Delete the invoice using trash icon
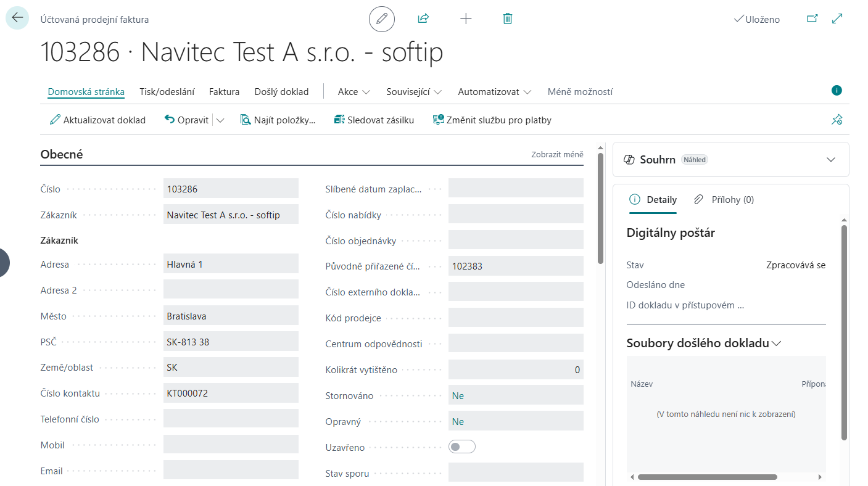The width and height of the screenshot is (868, 486). click(x=508, y=19)
